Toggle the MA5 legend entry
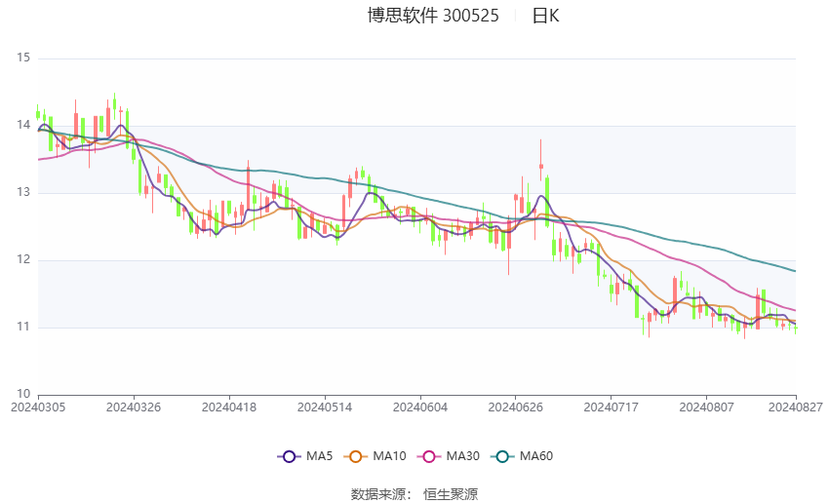Image resolution: width=829 pixels, height=504 pixels. tap(305, 456)
